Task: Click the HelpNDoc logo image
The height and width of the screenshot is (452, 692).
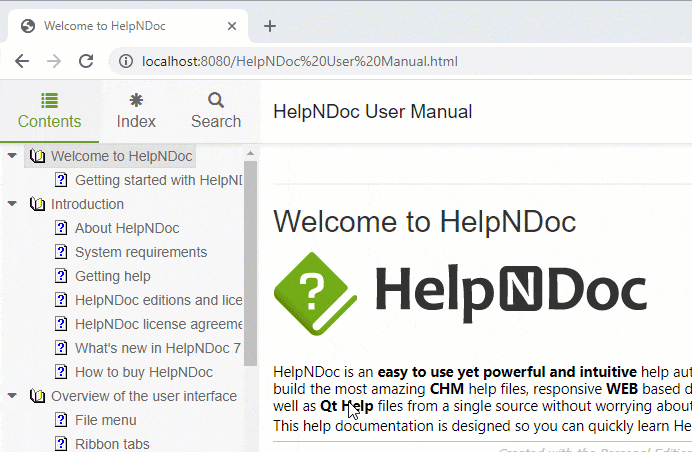Action: point(460,294)
